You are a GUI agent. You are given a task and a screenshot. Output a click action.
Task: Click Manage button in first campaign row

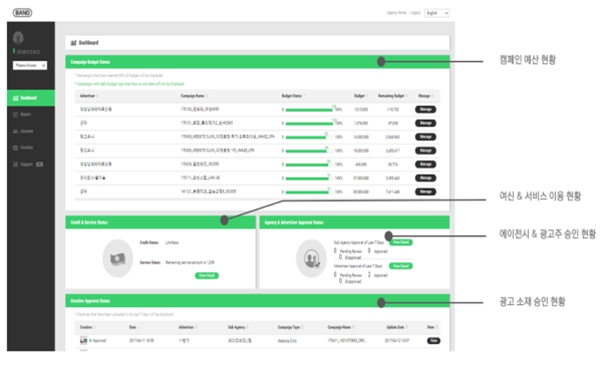(426, 110)
